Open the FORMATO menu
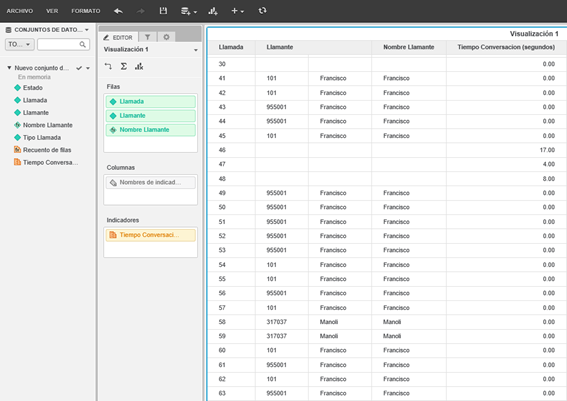Image resolution: width=567 pixels, height=401 pixels. pos(86,11)
